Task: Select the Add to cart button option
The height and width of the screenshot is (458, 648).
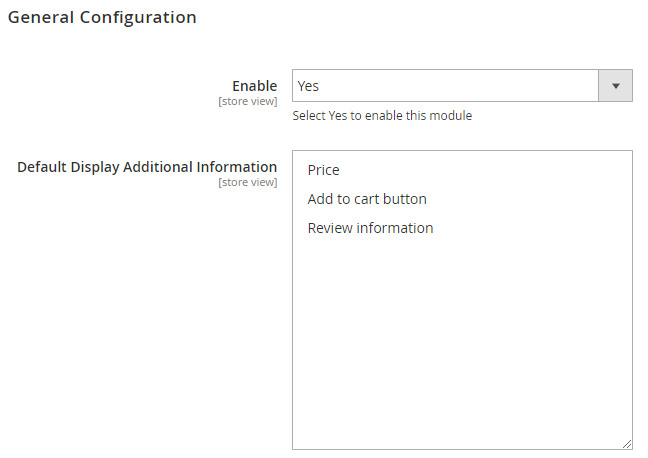Action: (367, 199)
